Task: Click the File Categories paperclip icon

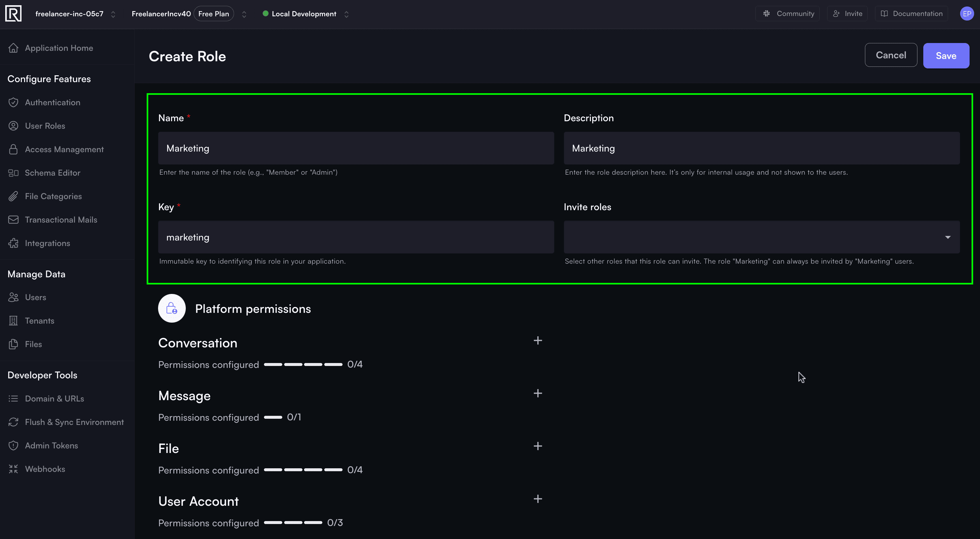Action: pos(13,196)
